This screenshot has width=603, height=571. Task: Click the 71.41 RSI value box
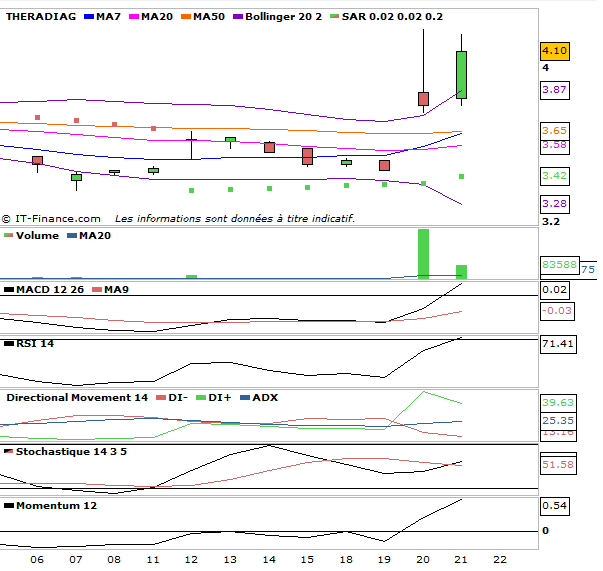coord(558,344)
